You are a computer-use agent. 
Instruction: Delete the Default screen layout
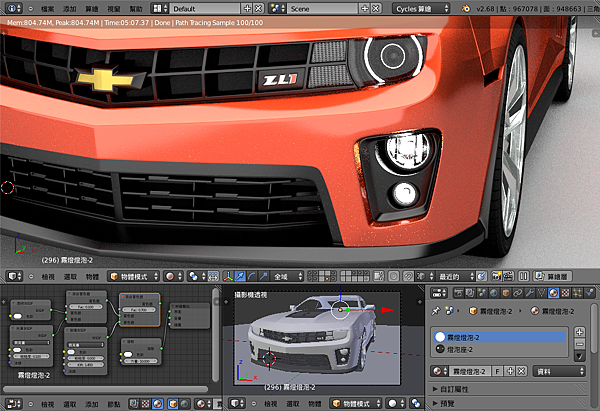(x=259, y=8)
